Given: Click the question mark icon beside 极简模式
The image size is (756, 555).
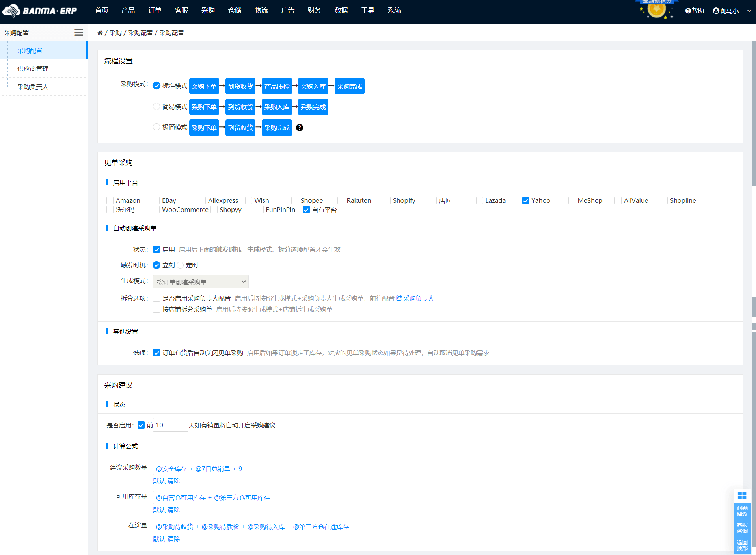Looking at the screenshot, I should [x=300, y=128].
